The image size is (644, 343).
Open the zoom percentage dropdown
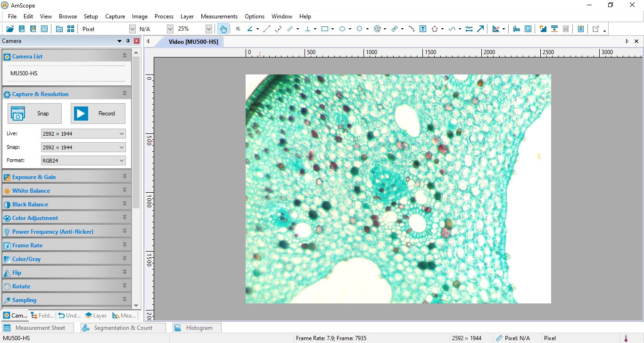click(x=209, y=28)
